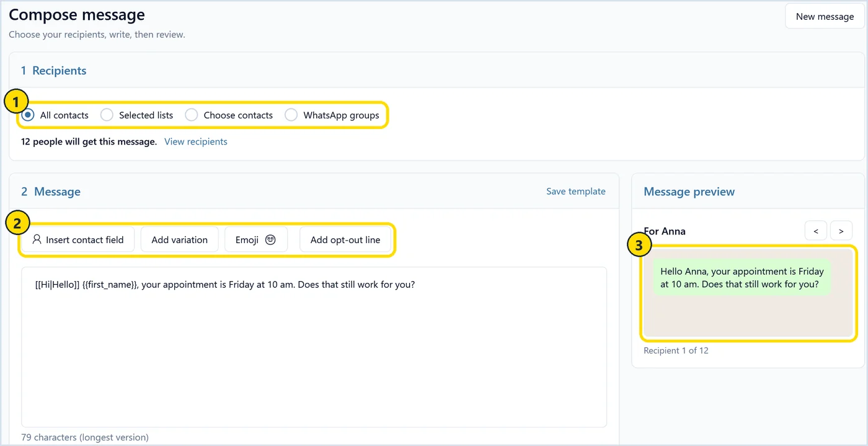Screen dimensions: 868x446
Task: Click the 'For Anna' preview heading
Action: point(665,231)
